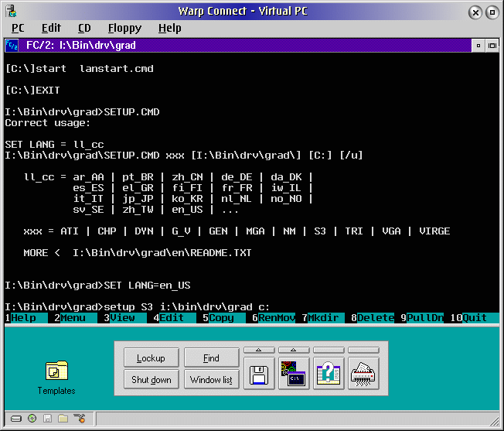Click the Shredder icon on WarpCenter

pos(363,374)
